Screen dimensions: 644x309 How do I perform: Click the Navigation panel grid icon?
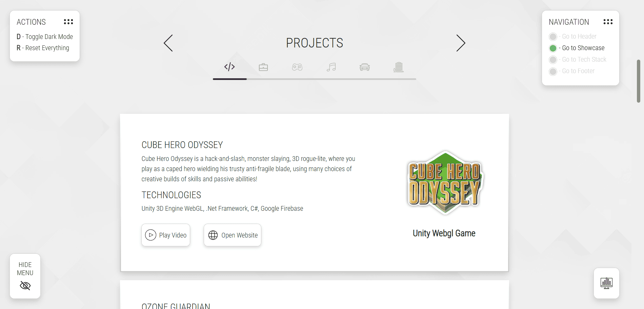click(608, 21)
